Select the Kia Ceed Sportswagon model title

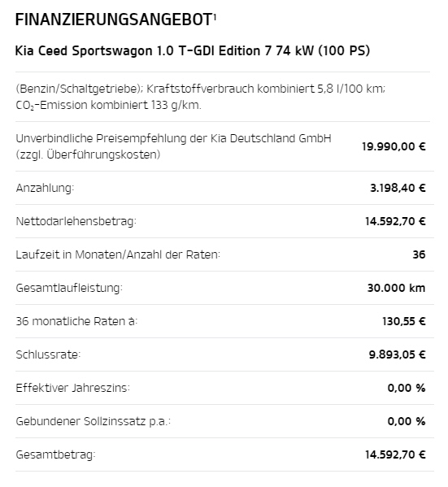(x=193, y=50)
